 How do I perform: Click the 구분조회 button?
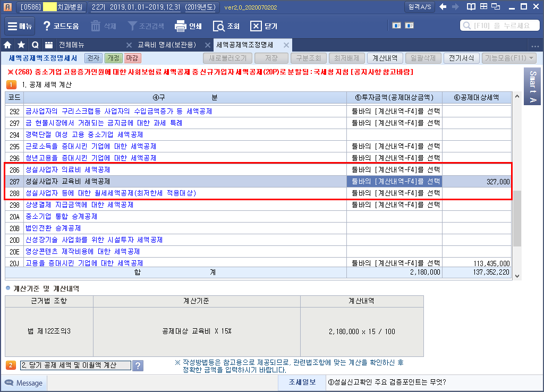coord(309,58)
